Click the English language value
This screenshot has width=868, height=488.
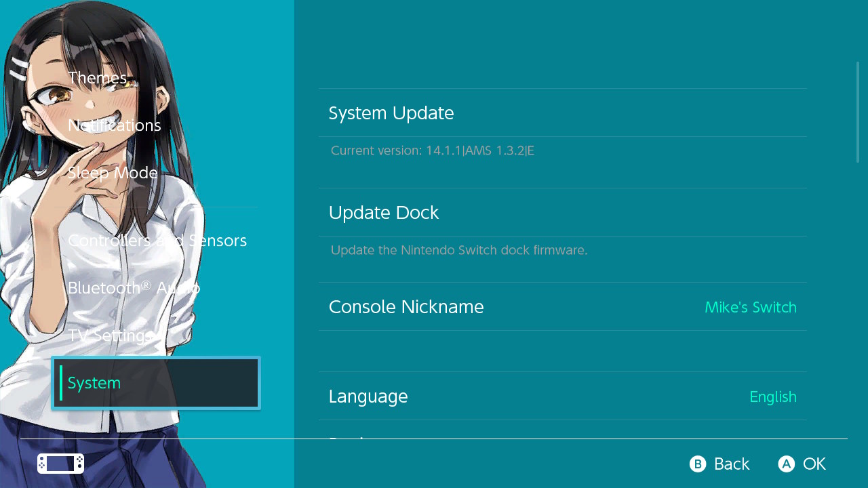click(x=773, y=396)
